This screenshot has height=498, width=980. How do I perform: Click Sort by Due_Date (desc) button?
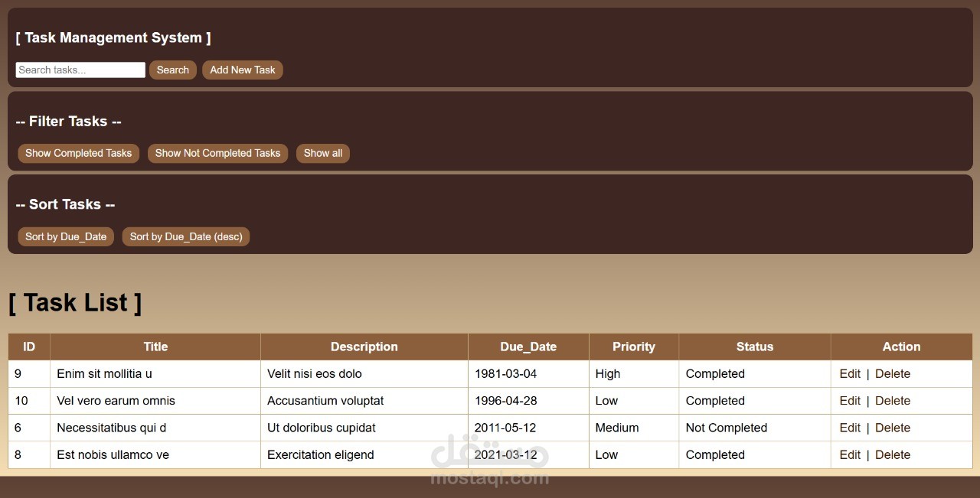pos(186,236)
